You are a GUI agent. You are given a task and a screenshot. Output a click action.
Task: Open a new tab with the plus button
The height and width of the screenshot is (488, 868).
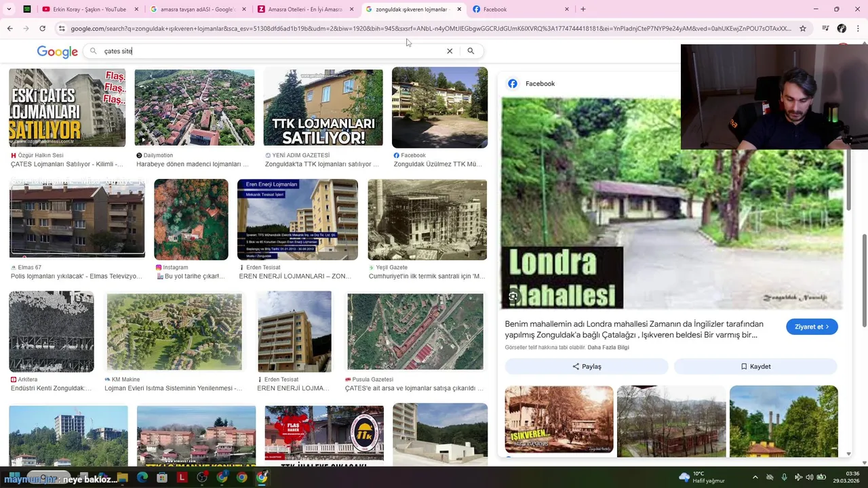coord(583,9)
